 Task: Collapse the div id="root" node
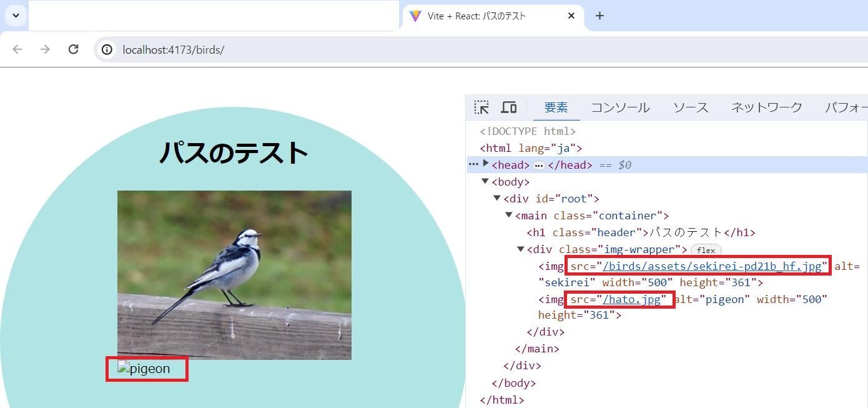(497, 198)
